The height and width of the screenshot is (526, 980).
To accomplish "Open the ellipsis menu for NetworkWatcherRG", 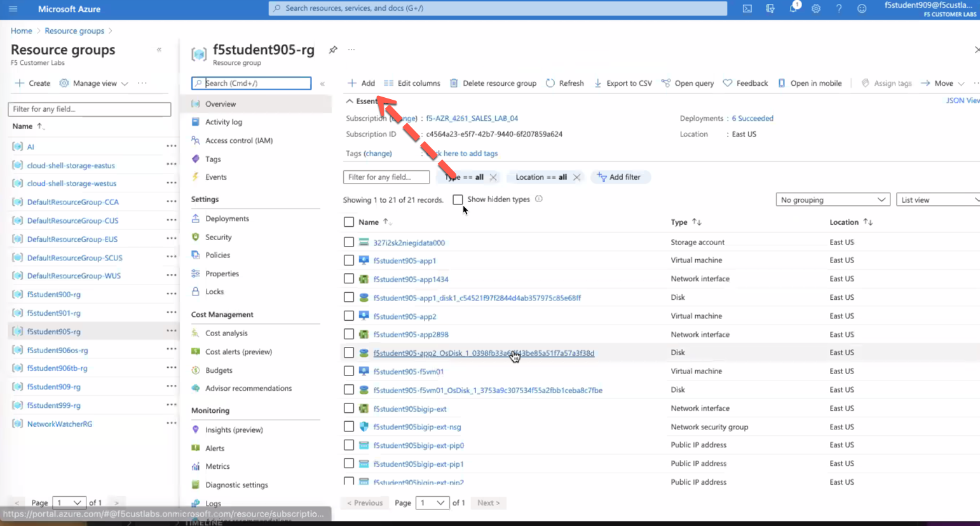I will tap(172, 424).
